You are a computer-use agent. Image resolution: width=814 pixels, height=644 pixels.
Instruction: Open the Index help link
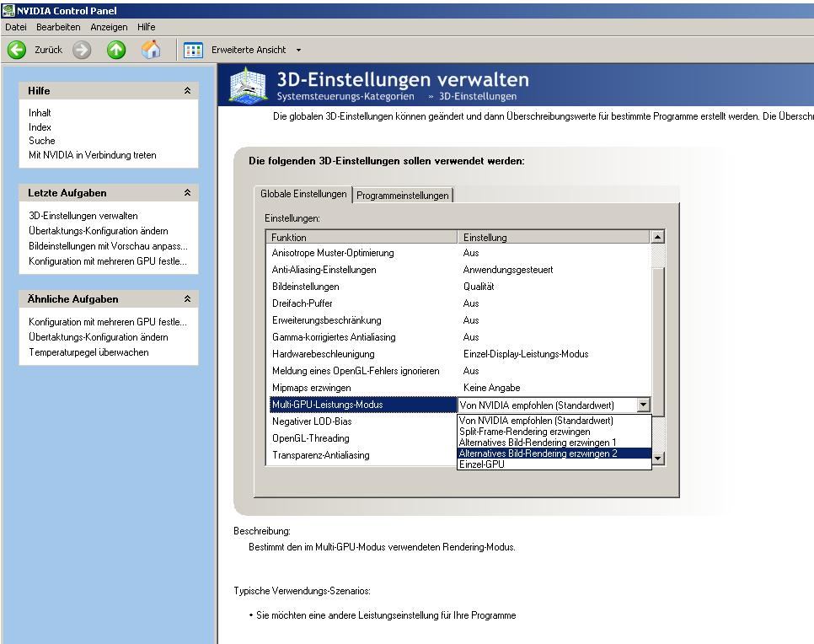pos(40,126)
